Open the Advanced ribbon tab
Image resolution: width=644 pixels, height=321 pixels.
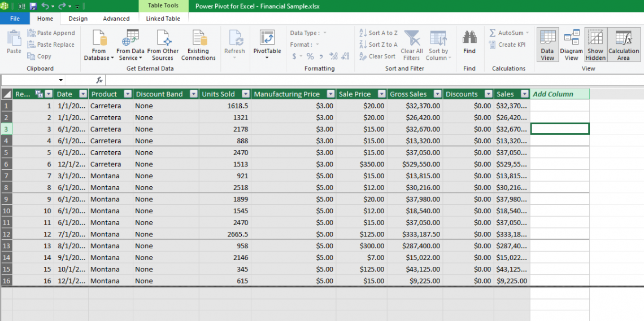(x=116, y=19)
